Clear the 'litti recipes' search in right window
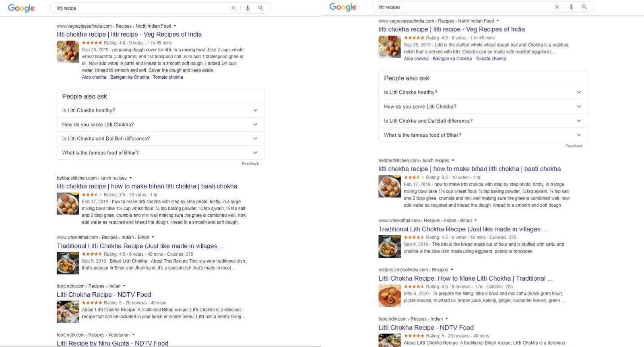This screenshot has width=644, height=347. (x=557, y=7)
